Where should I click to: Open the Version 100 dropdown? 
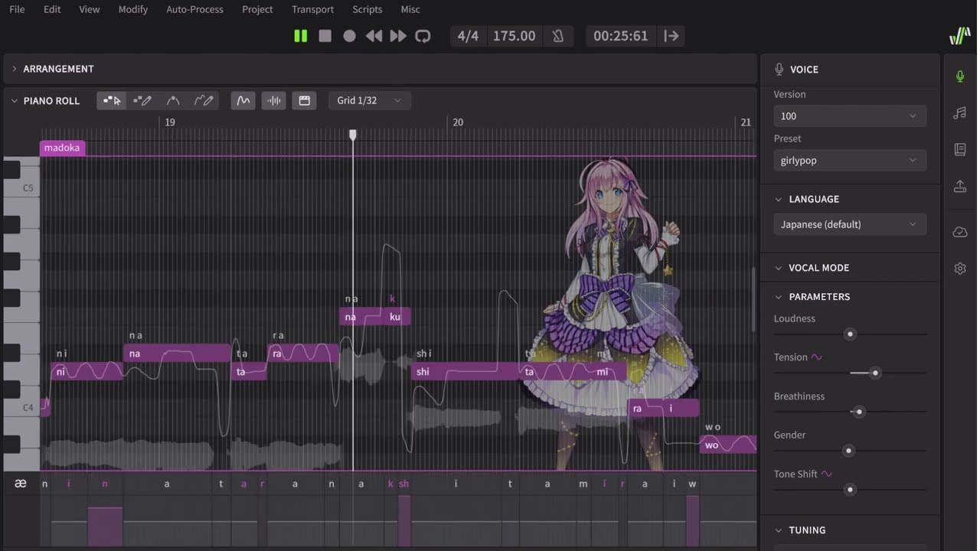point(850,116)
